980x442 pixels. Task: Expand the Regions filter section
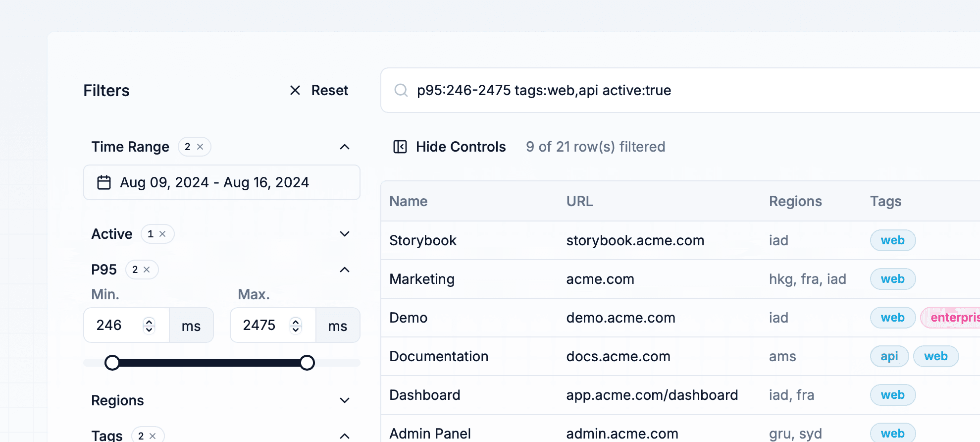coord(345,400)
